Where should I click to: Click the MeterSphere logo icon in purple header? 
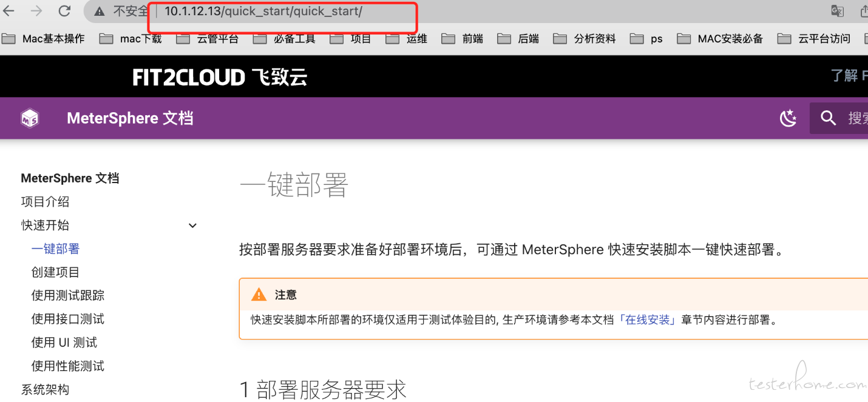tap(30, 118)
